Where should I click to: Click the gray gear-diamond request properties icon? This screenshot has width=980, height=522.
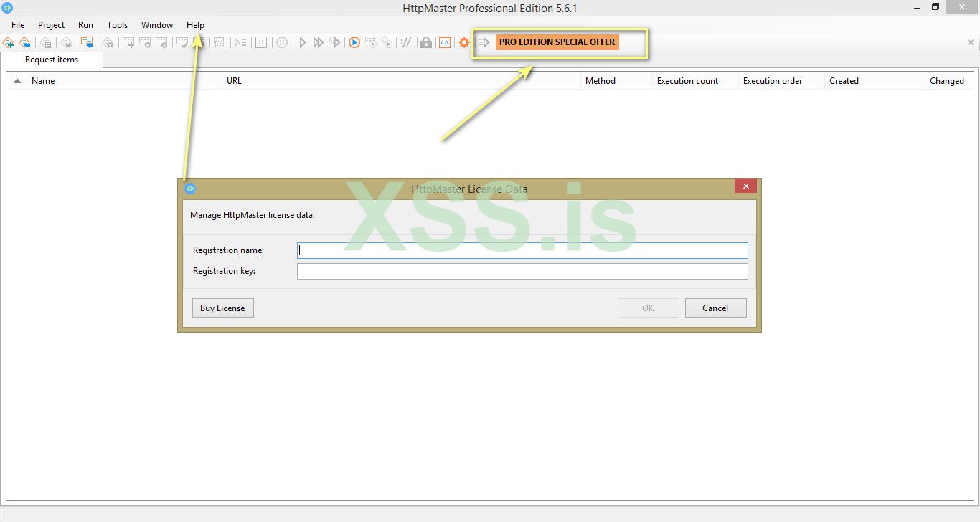[x=108, y=42]
